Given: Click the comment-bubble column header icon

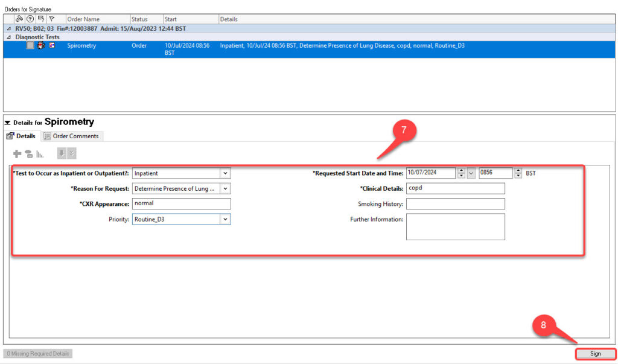Looking at the screenshot, I should coord(40,19).
